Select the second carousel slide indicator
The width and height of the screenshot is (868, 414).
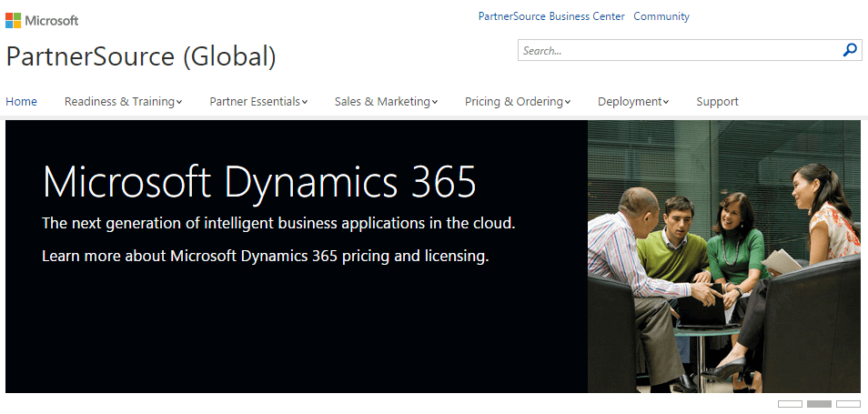tap(819, 404)
